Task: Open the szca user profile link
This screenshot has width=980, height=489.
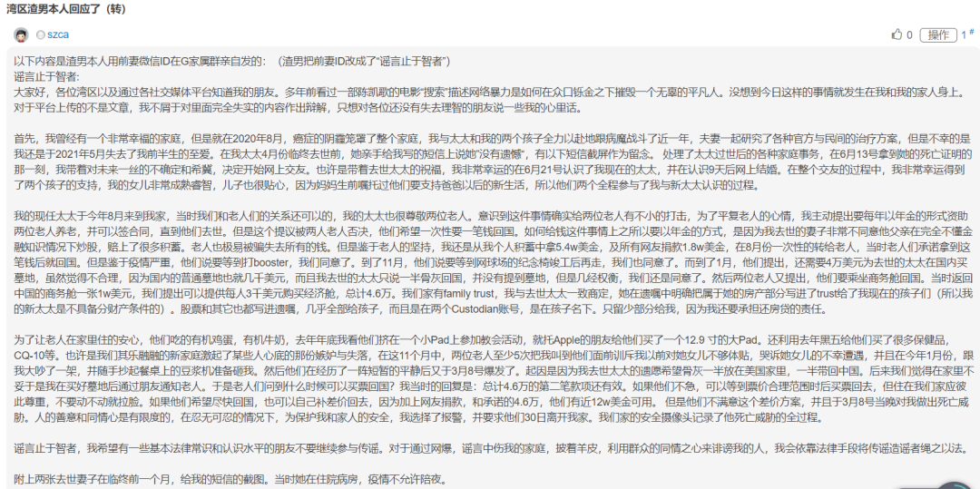Action: [x=57, y=35]
